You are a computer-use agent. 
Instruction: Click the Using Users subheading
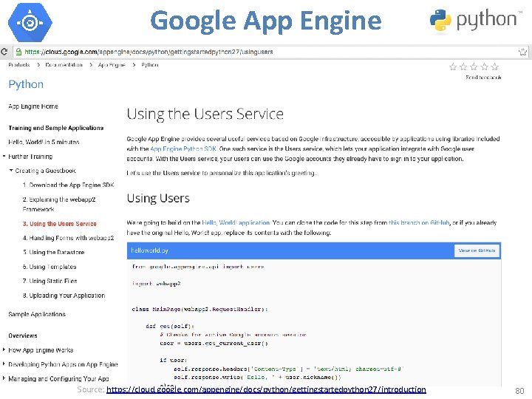pos(158,198)
